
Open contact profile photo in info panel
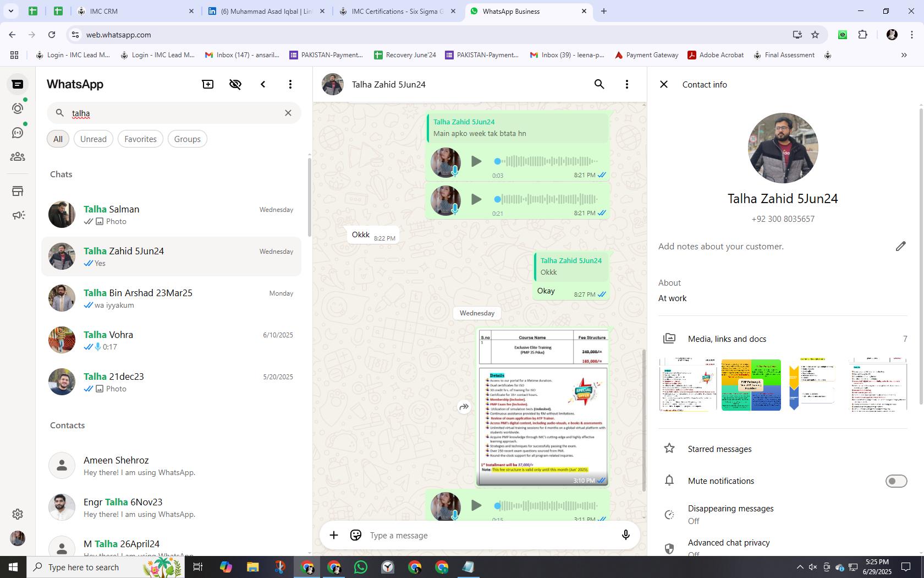(783, 148)
